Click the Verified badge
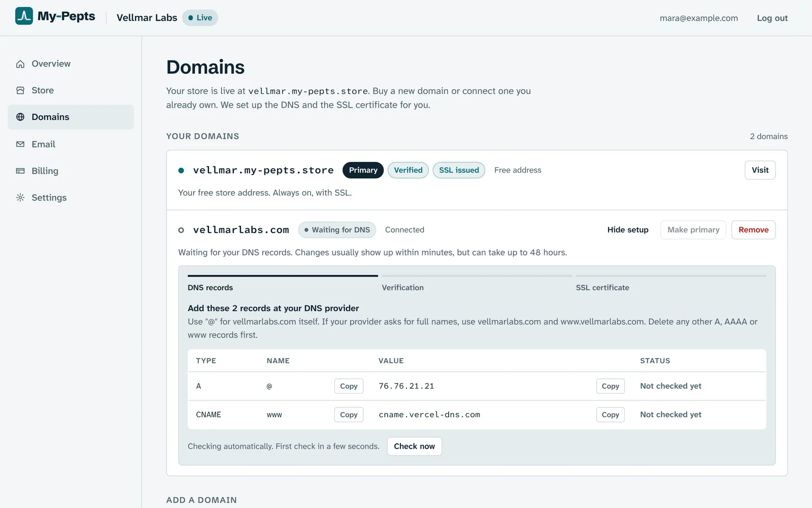Screen dimensions: 812x508 click(408, 170)
